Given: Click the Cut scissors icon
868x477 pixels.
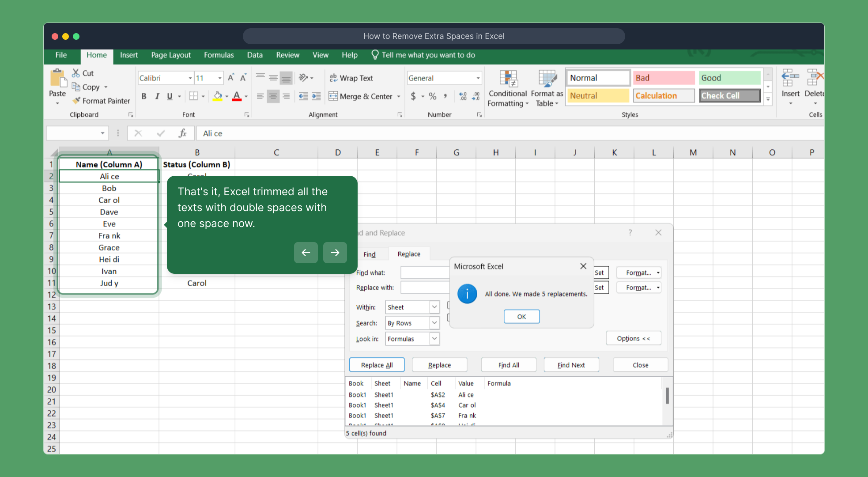Looking at the screenshot, I should (x=76, y=73).
